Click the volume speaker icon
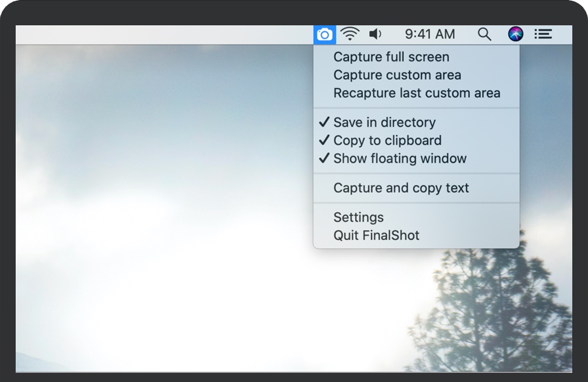The width and height of the screenshot is (588, 382). pos(375,34)
